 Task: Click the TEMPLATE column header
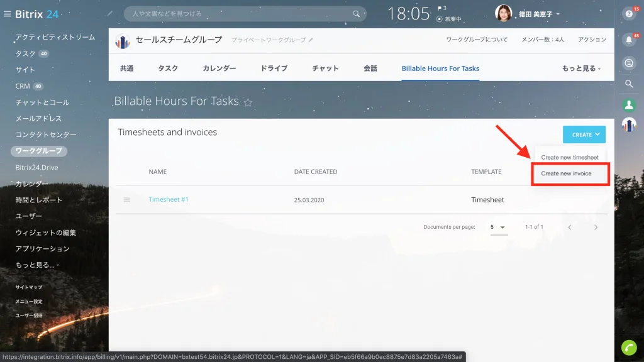(x=486, y=172)
